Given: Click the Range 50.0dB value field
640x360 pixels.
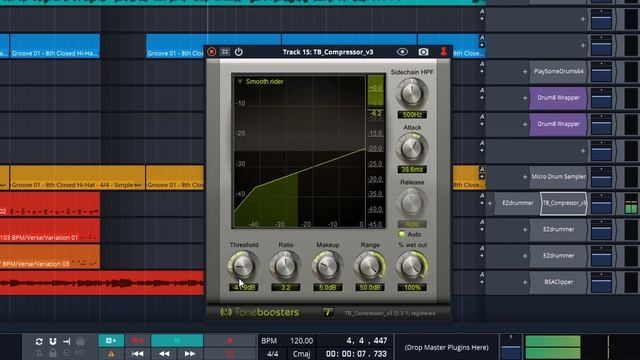Looking at the screenshot, I should (x=370, y=287).
